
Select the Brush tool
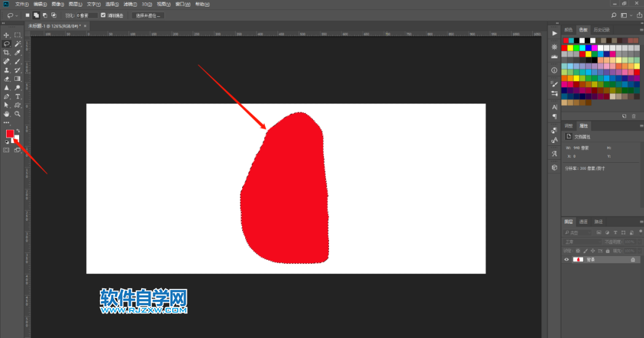click(x=17, y=61)
